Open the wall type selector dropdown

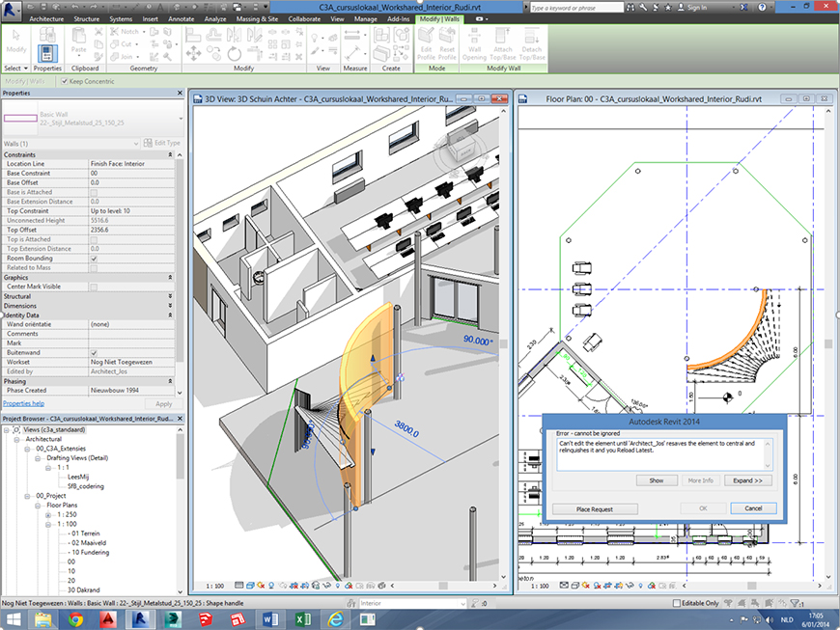coord(181,119)
